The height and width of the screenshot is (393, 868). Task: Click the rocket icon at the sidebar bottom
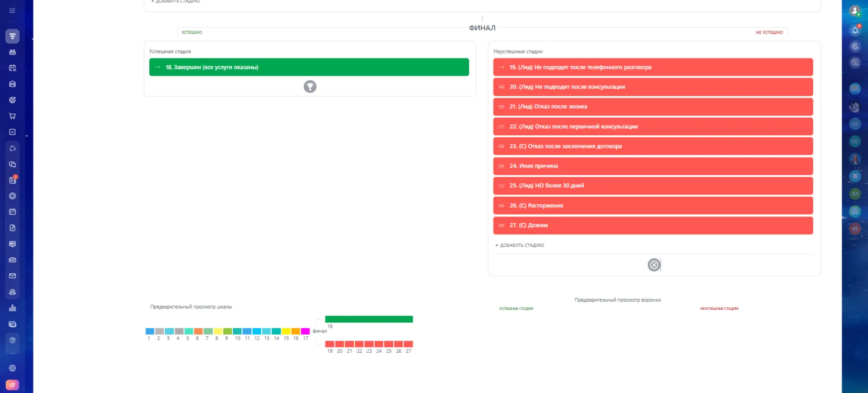[12, 385]
